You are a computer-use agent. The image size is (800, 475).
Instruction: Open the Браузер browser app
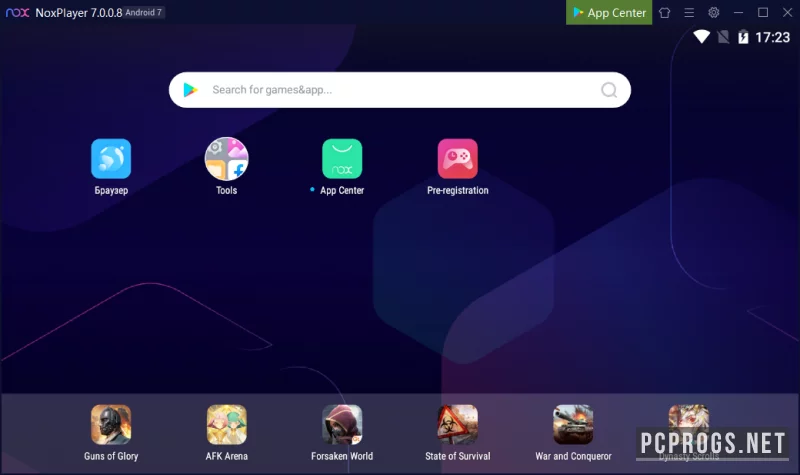point(111,159)
